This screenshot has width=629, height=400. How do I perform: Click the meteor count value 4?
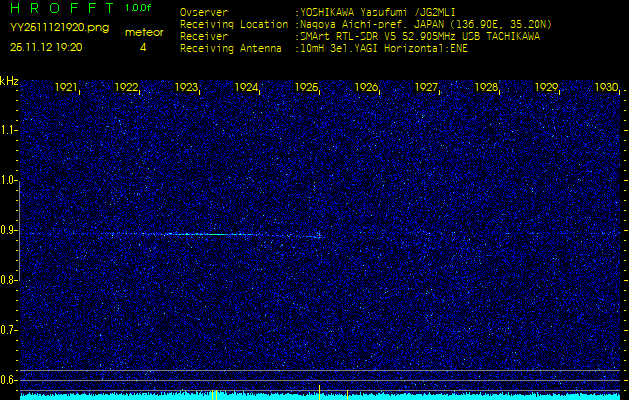coord(143,47)
